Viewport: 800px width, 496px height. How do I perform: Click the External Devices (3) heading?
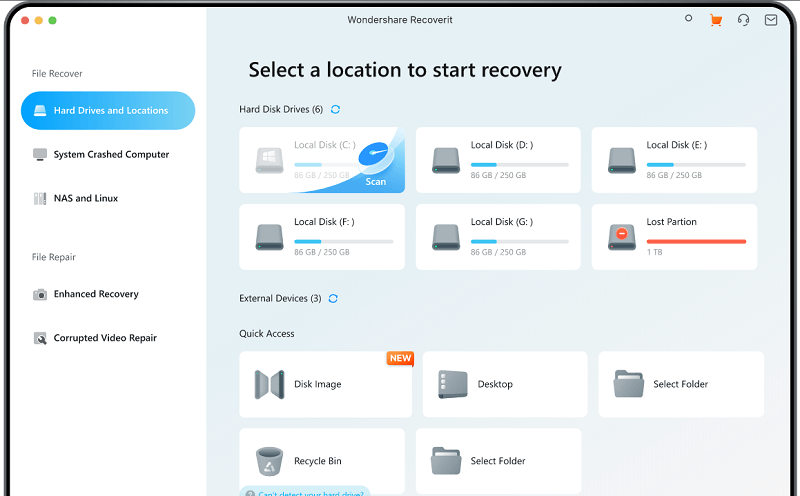click(x=280, y=299)
